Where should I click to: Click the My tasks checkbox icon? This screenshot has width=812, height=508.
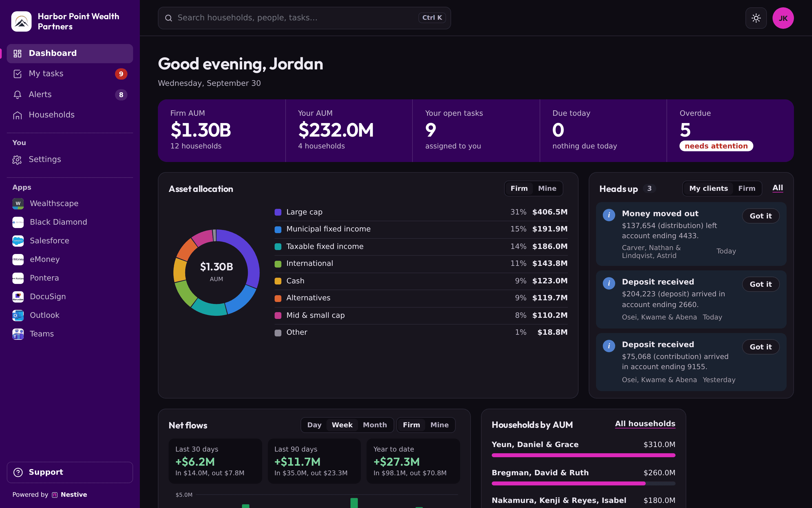coord(17,74)
